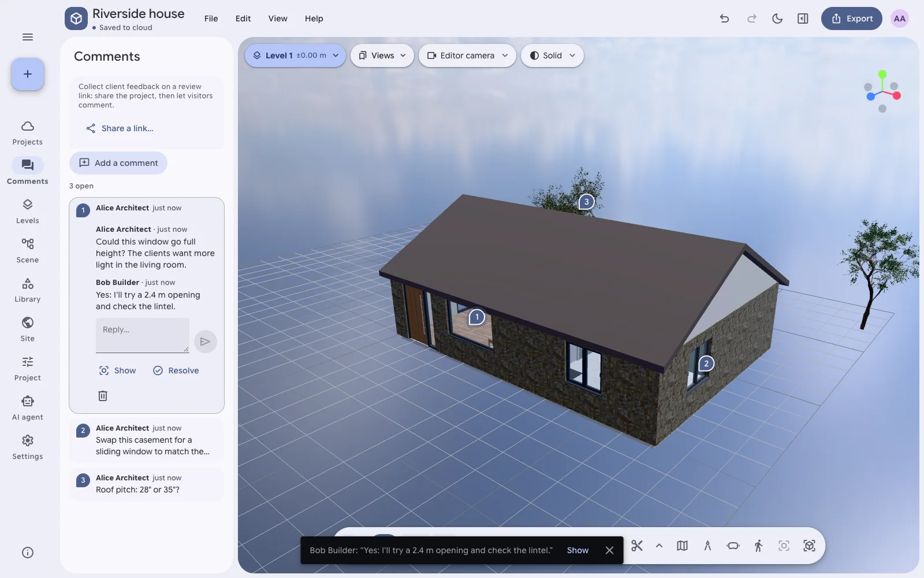Open Project settings sliders panel

click(x=28, y=369)
